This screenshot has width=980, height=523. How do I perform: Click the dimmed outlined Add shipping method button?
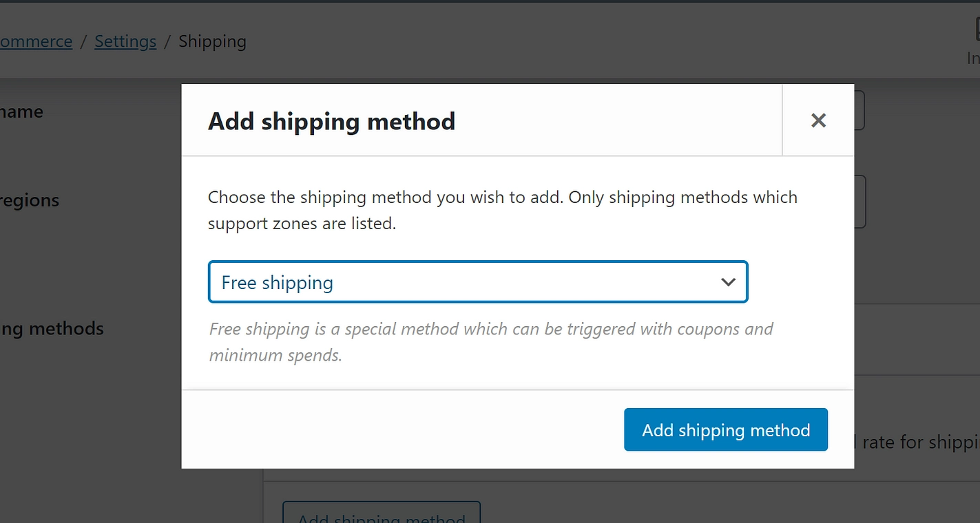[x=381, y=515]
